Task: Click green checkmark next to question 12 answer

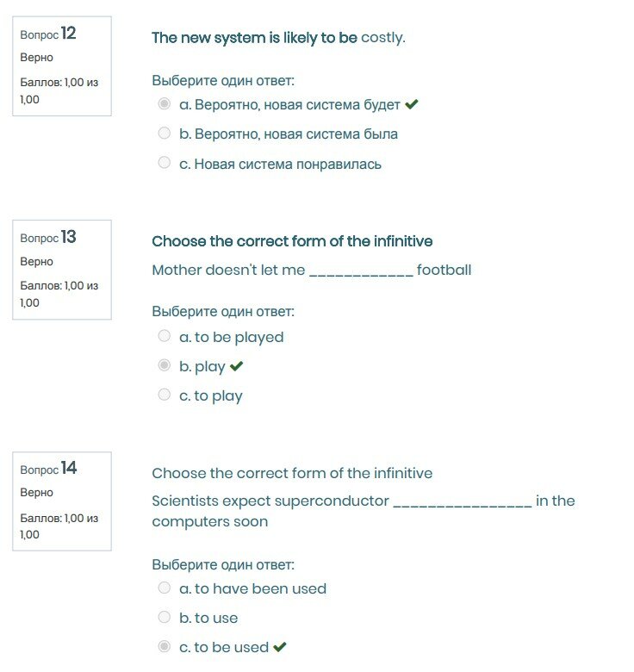Action: coord(412,104)
